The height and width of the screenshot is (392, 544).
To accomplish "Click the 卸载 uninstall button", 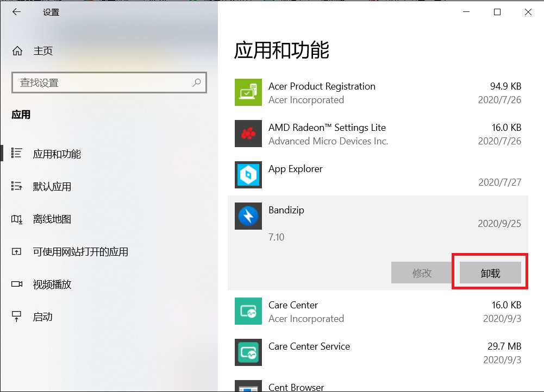I will pos(490,273).
